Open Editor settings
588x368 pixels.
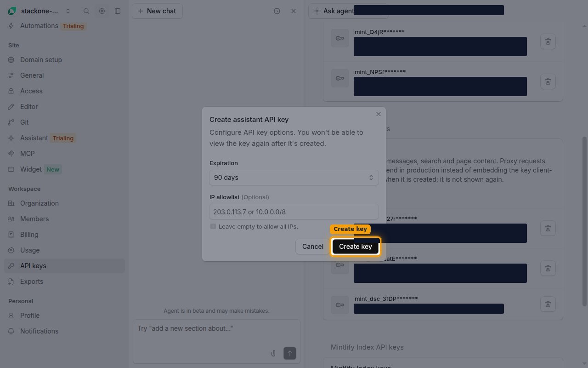[64, 107]
